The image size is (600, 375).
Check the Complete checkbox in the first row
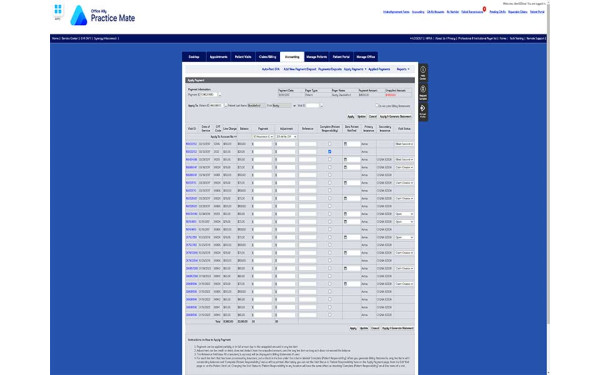(x=329, y=144)
